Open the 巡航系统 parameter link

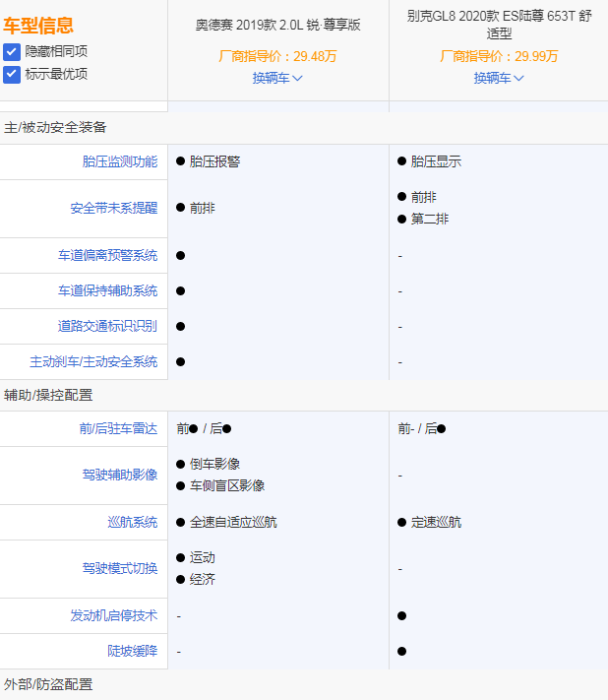(132, 522)
